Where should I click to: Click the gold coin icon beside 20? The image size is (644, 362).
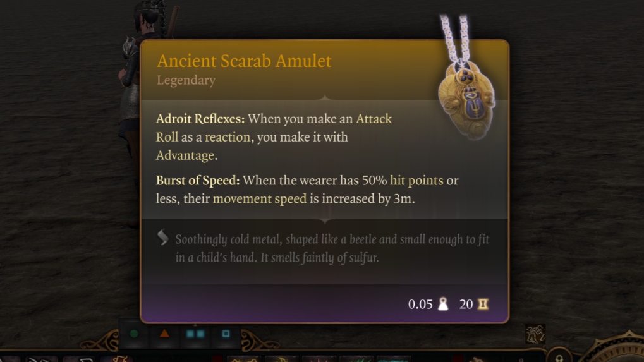coord(483,304)
